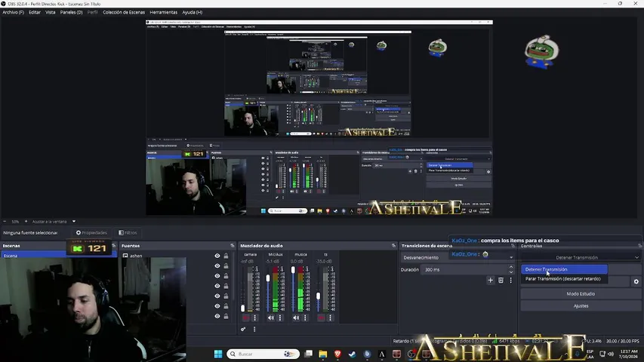Click the system volume tray icon

[x=610, y=354]
